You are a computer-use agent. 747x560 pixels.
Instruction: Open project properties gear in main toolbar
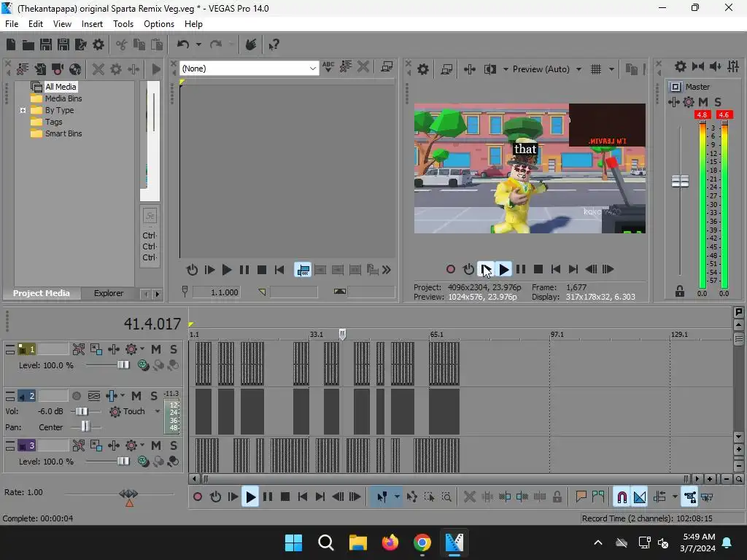coord(98,44)
